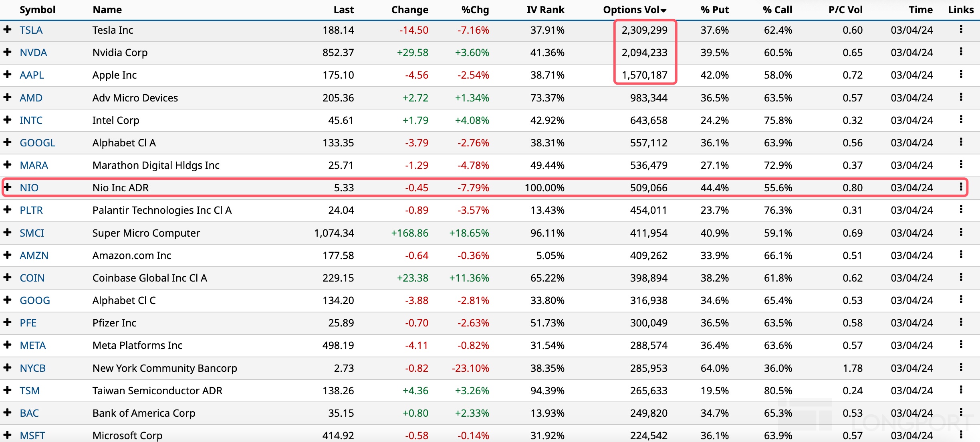Click the MARA ticker link
This screenshot has height=442, width=980.
[x=34, y=165]
